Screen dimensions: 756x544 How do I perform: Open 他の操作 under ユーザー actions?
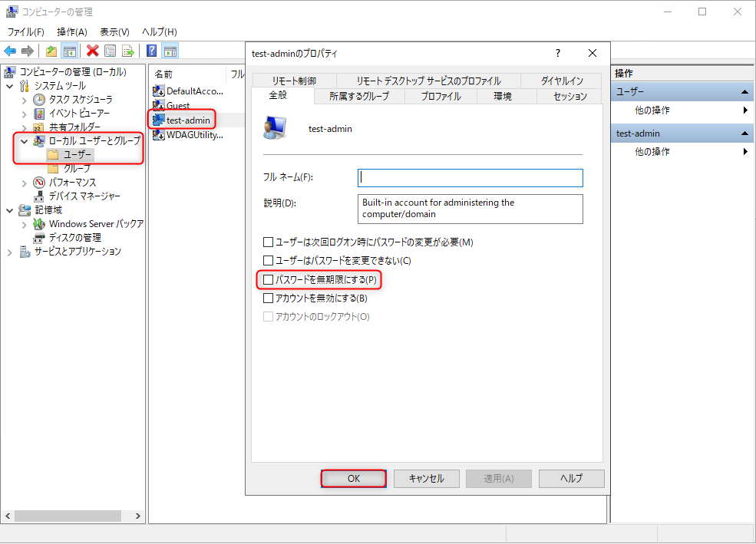click(x=682, y=110)
